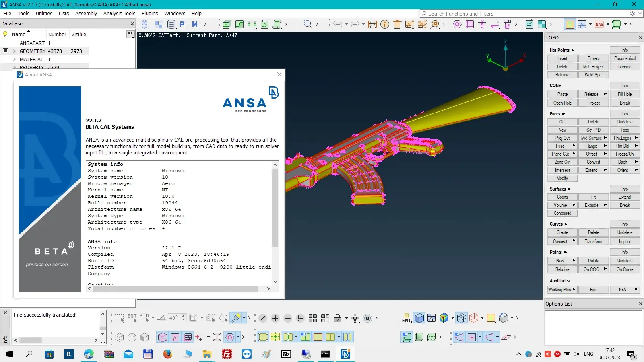
Task: Click the Fill Hole button
Action: pos(625,94)
